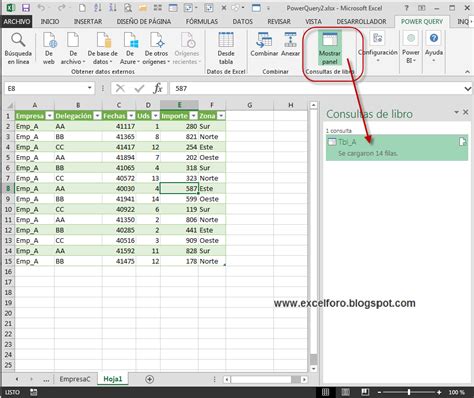Screen dimensions: 474x398
Task: Switch to Normal view in status bar
Action: click(x=325, y=392)
